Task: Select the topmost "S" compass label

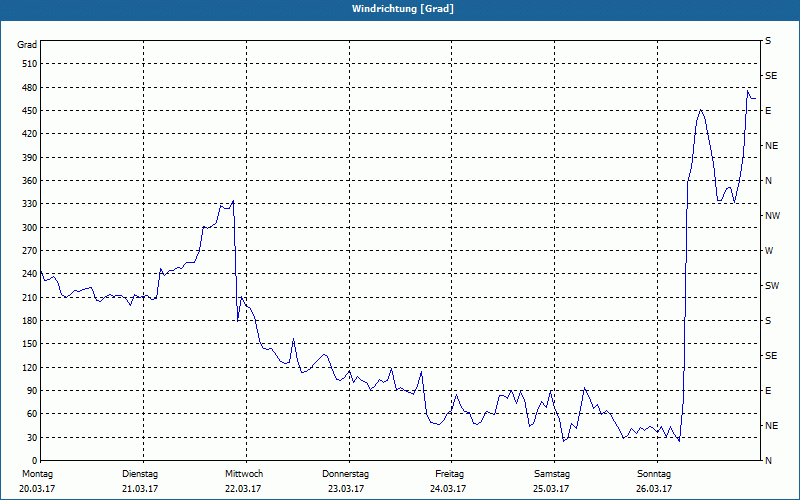Action: [768, 41]
